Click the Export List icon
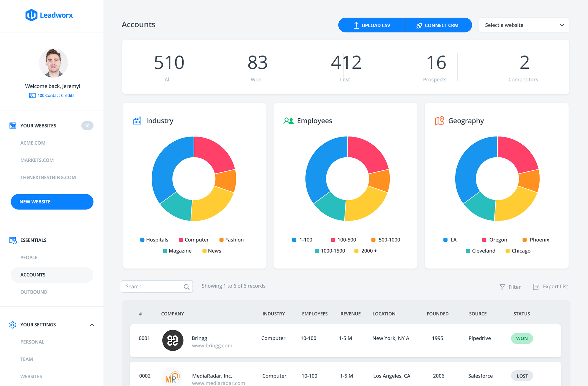Screen dimensions: 588x386 (x=536, y=287)
